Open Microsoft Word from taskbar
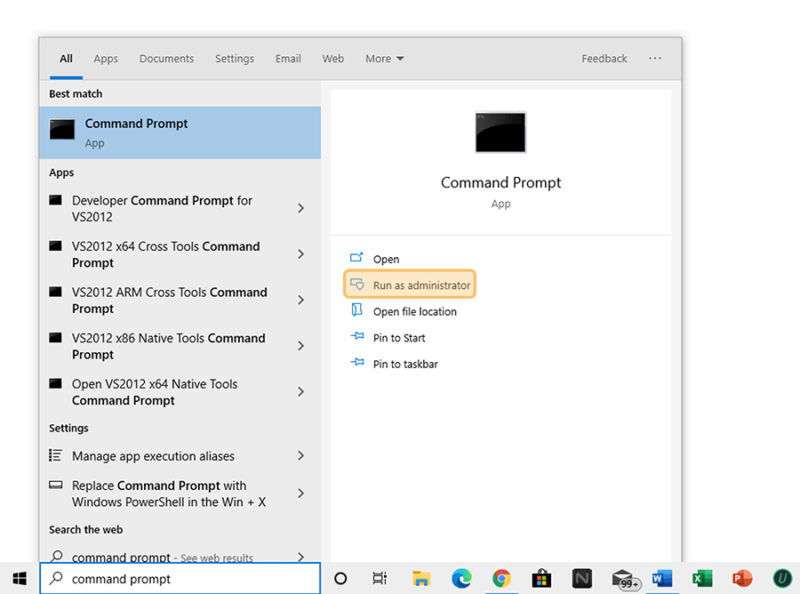Image resolution: width=800 pixels, height=594 pixels. (x=662, y=578)
